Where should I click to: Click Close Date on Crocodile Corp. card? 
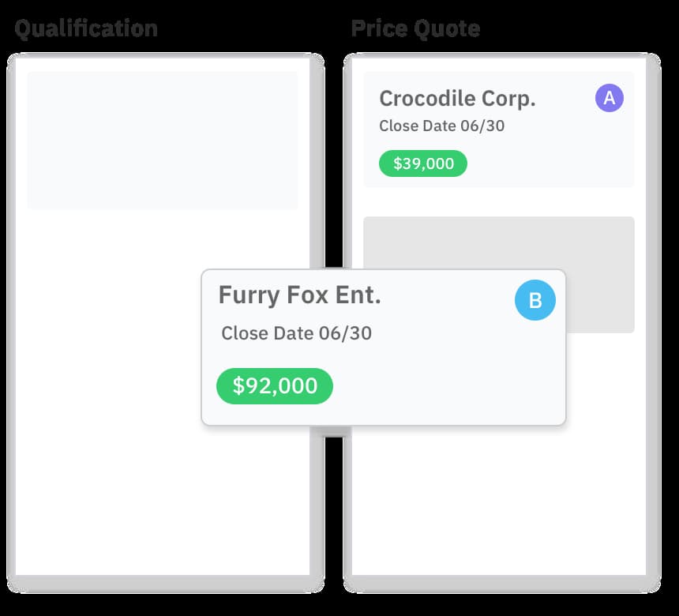pyautogui.click(x=441, y=126)
